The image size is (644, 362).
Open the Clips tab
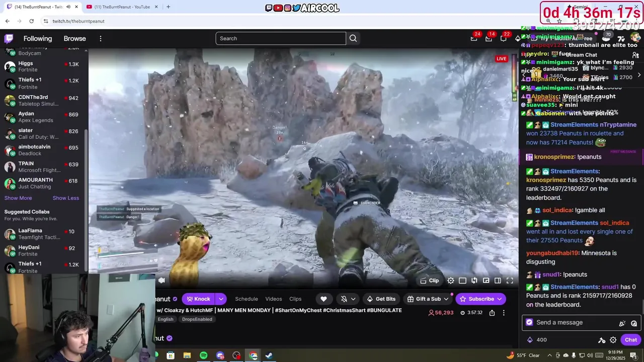[295, 299]
